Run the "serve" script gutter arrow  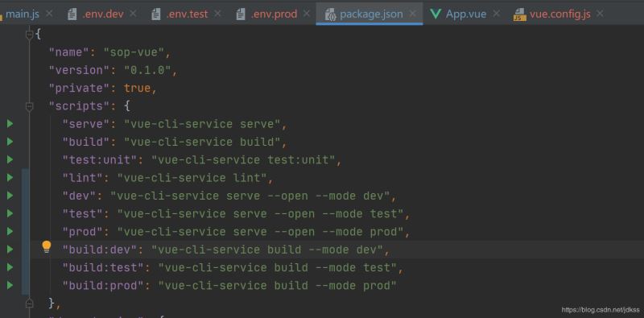click(10, 124)
